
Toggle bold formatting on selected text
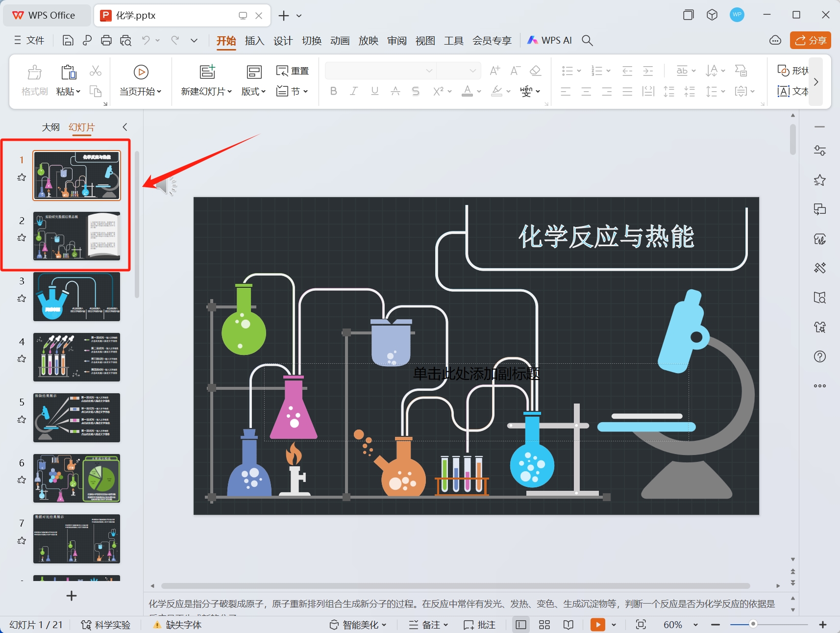pos(334,91)
